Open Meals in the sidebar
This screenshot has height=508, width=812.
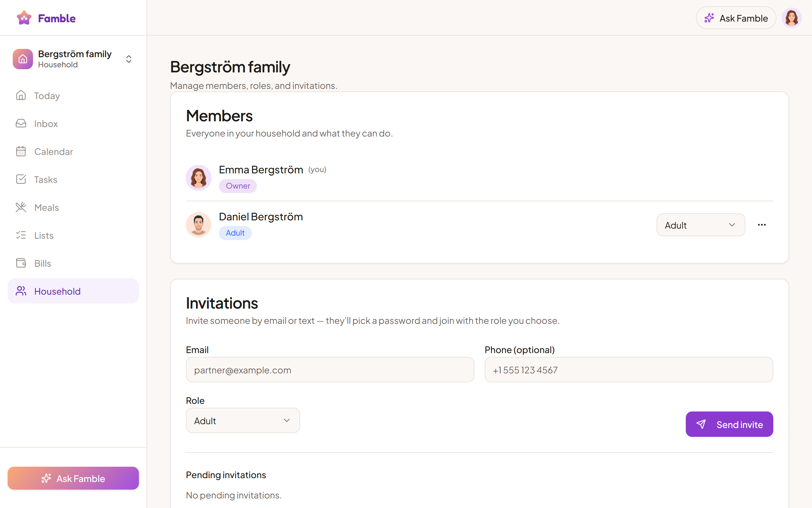tap(73, 207)
